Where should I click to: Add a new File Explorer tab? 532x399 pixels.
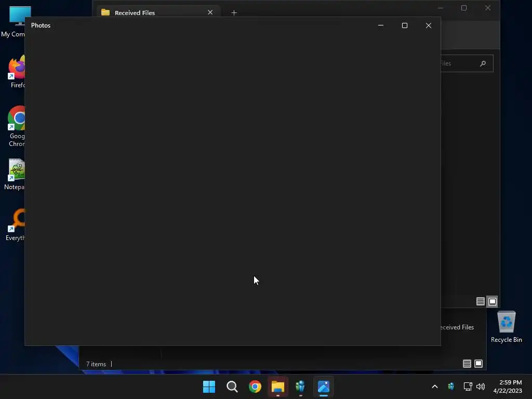pyautogui.click(x=234, y=13)
